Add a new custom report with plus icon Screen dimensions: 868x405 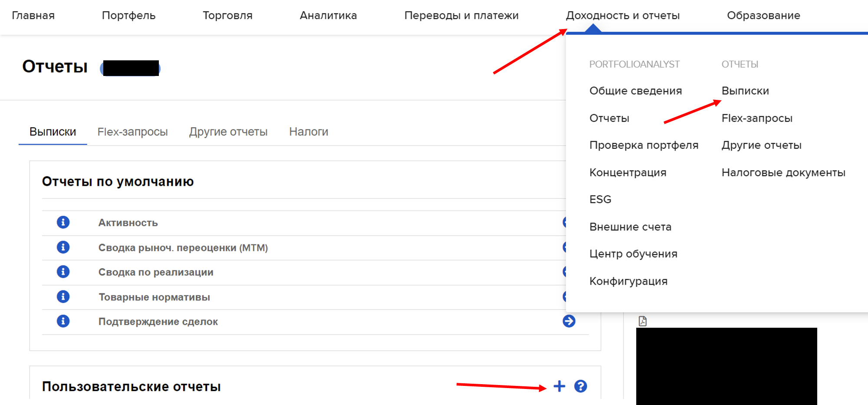(559, 386)
